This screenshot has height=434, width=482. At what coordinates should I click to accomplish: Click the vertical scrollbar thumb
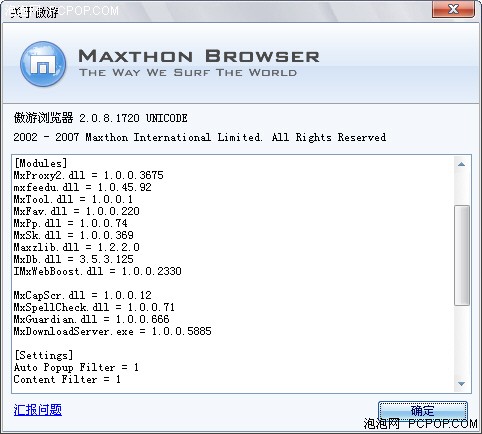(x=462, y=255)
